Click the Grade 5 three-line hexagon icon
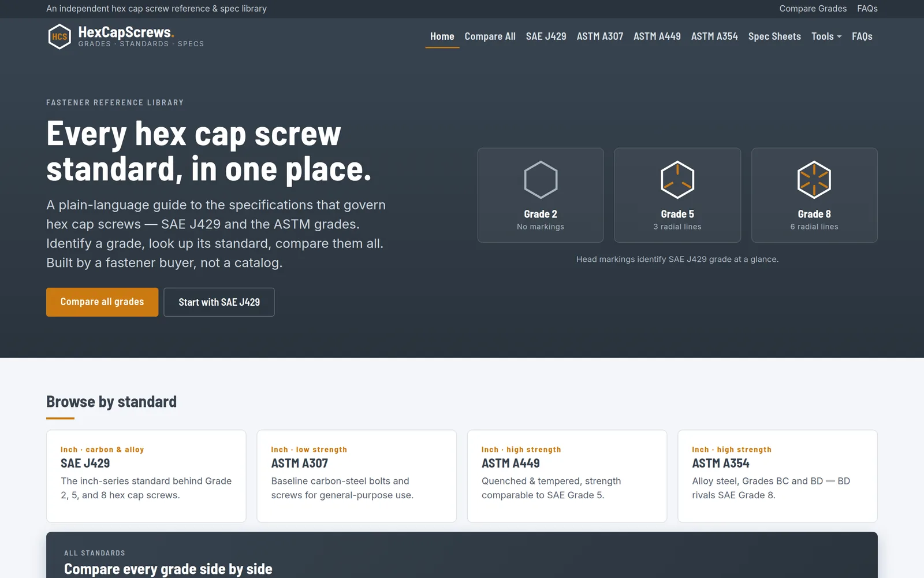The width and height of the screenshot is (924, 578). [677, 180]
